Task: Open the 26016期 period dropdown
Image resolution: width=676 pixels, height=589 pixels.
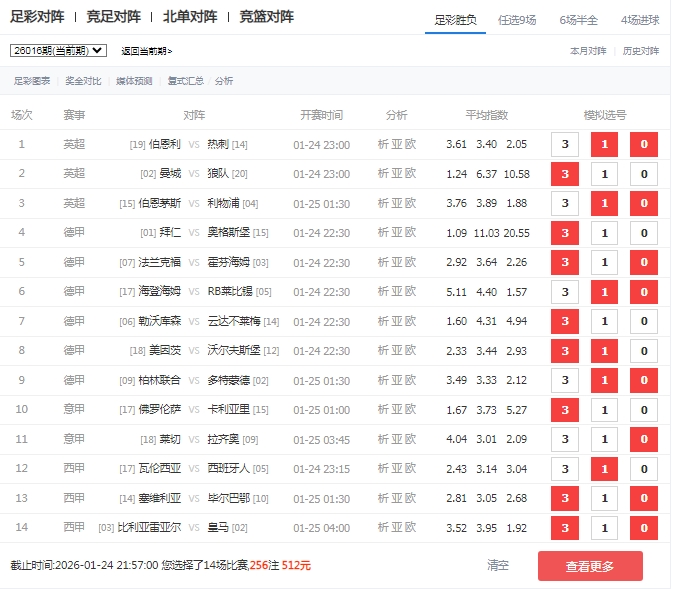Action: point(58,50)
